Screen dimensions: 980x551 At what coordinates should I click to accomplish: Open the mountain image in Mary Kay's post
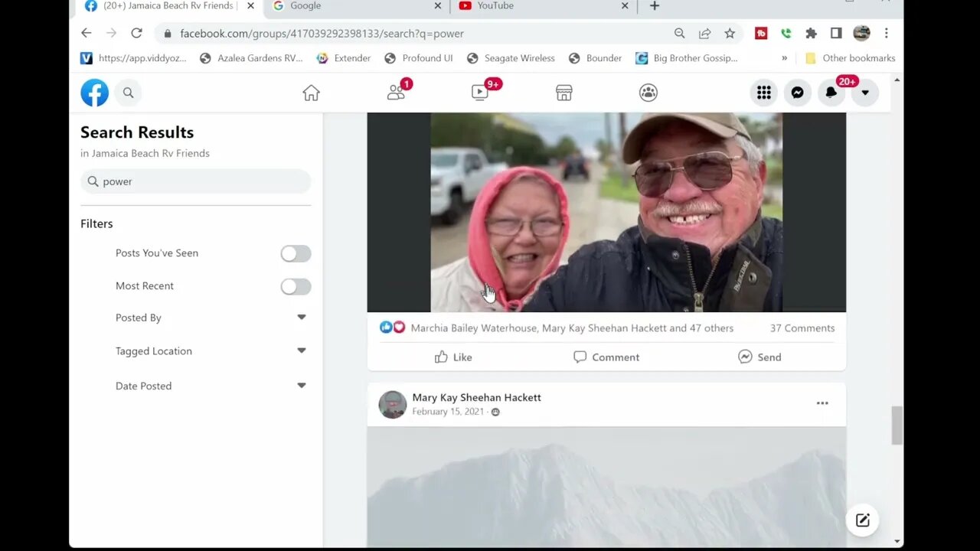606,487
